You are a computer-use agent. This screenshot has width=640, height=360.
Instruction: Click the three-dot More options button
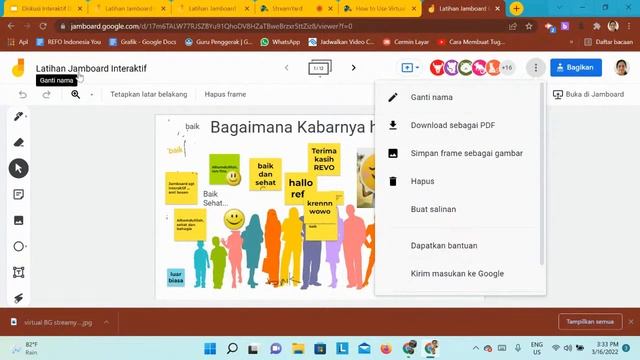click(536, 68)
